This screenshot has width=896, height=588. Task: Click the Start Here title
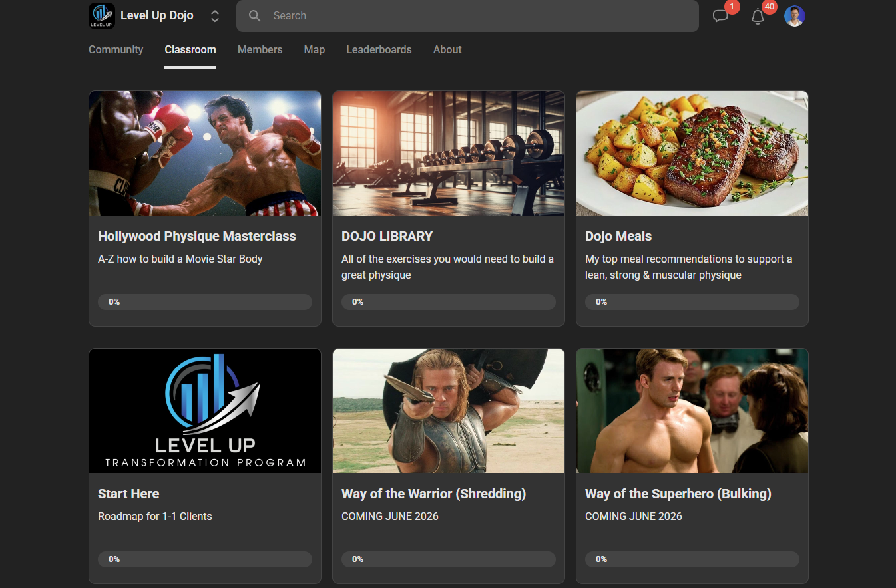[x=128, y=494]
